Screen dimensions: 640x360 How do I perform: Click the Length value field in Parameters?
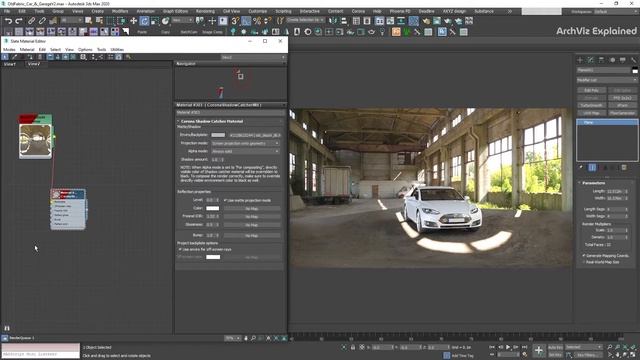tap(614, 191)
